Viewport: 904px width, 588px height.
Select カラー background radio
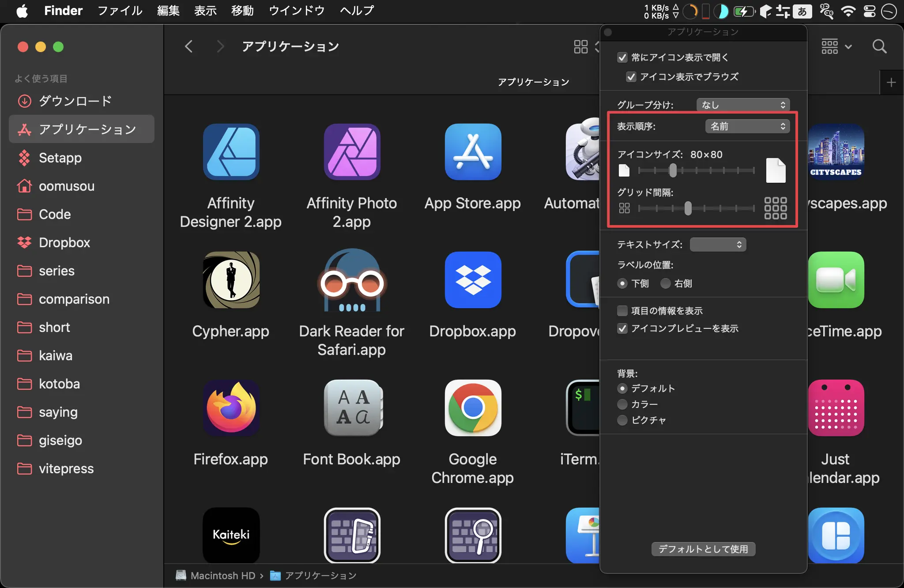(622, 404)
